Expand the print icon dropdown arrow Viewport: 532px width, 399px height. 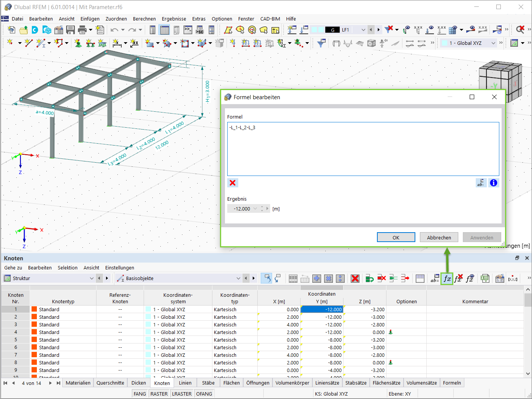coord(90,30)
